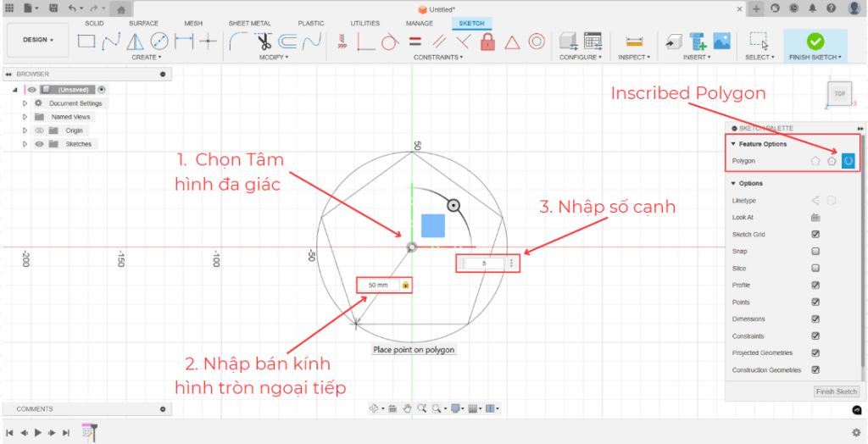Collapse the Feature Options section
This screenshot has width=868, height=444.
(x=733, y=144)
